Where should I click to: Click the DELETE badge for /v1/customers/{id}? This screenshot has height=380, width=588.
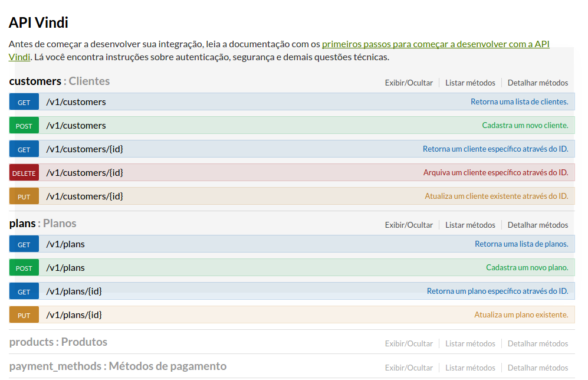pos(24,173)
